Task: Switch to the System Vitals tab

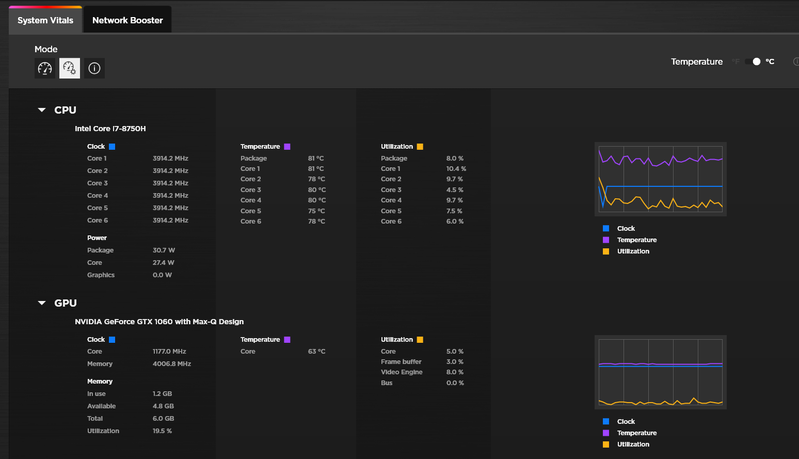Action: tap(44, 20)
